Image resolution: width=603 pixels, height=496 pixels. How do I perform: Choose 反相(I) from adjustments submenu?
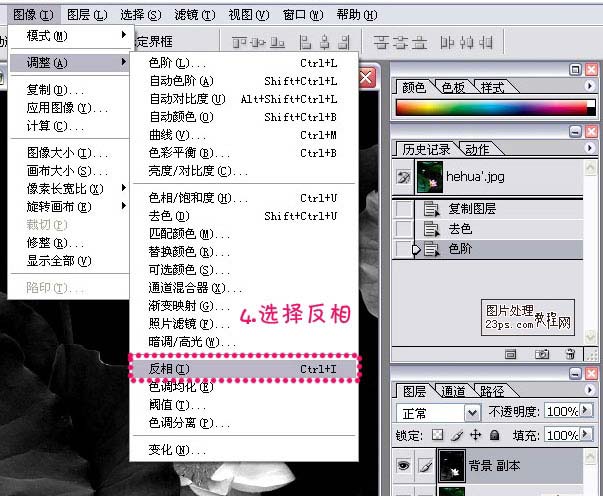244,369
